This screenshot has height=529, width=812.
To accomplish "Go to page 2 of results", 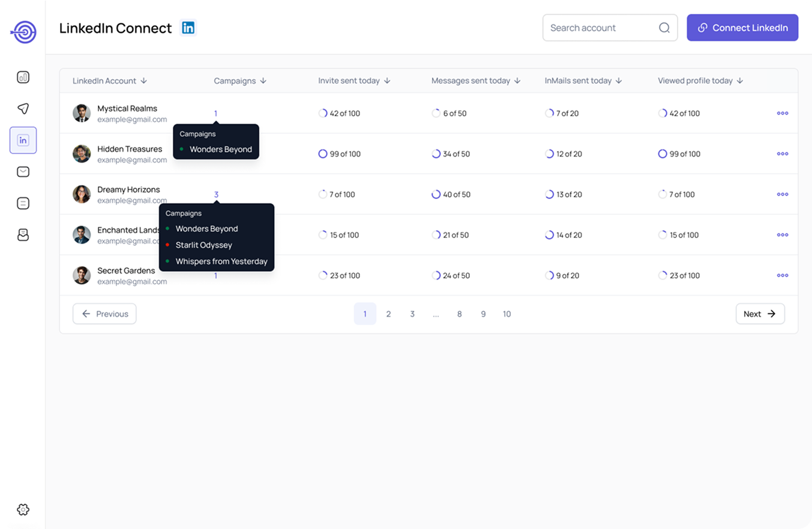I will pos(388,314).
